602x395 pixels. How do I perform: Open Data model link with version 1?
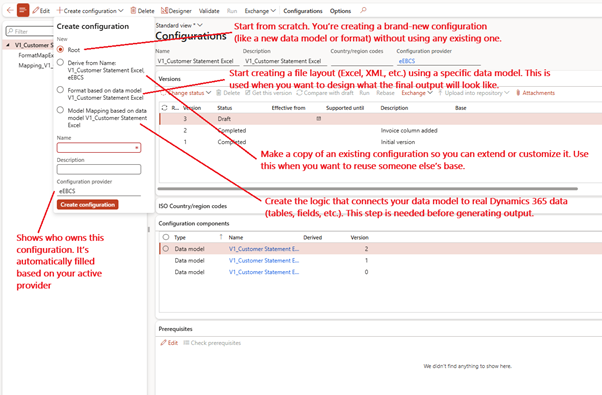pos(264,260)
